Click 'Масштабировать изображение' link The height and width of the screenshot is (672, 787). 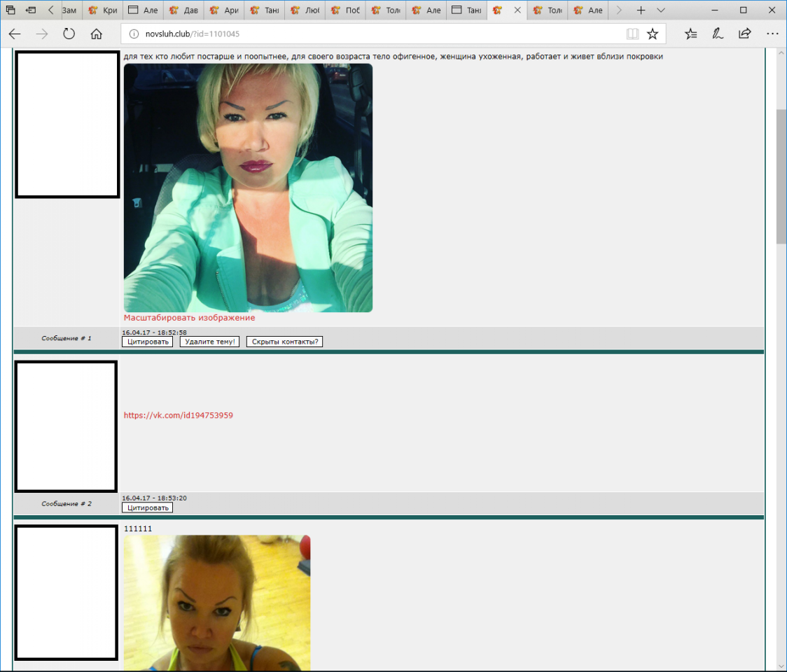point(189,318)
